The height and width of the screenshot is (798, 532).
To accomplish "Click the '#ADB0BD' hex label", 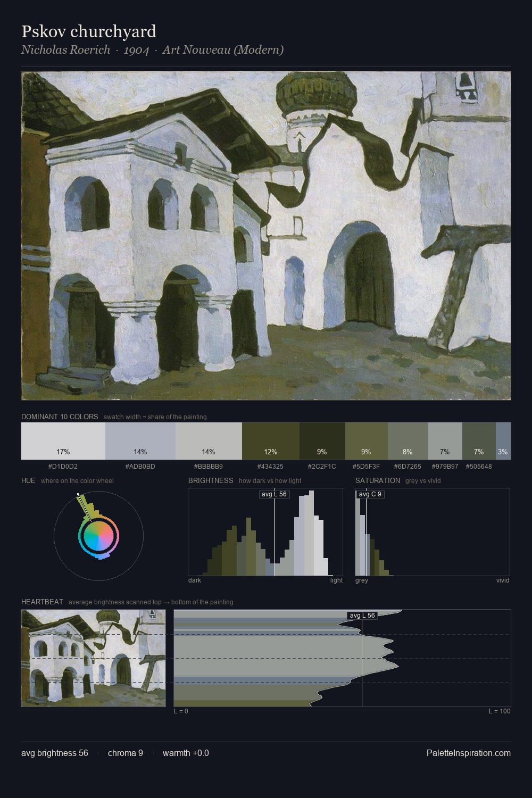I will [140, 467].
